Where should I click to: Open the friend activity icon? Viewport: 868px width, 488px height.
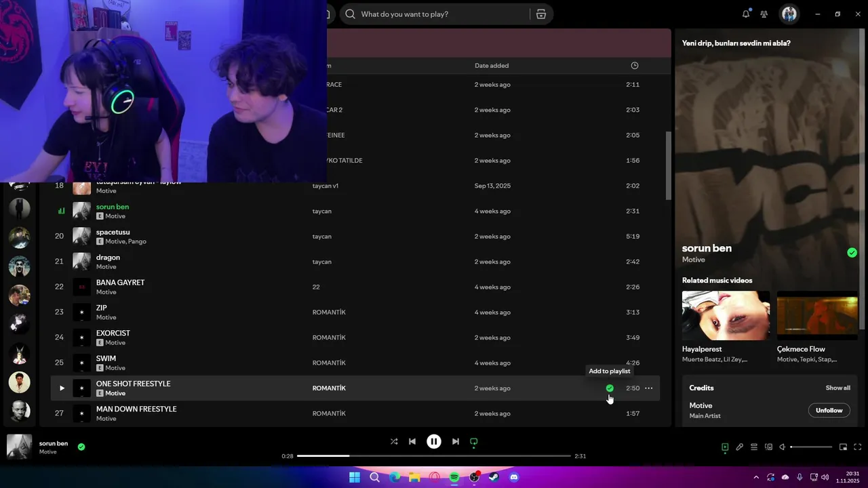tap(764, 14)
